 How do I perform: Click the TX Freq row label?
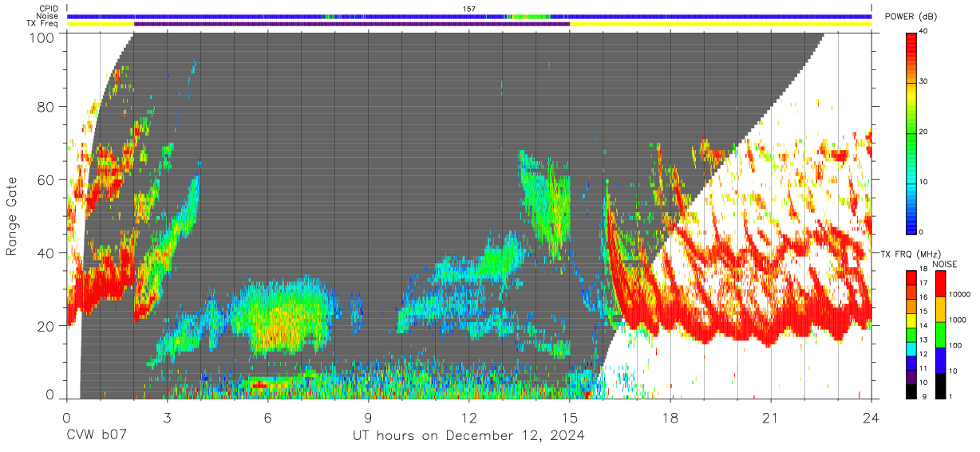click(x=43, y=24)
